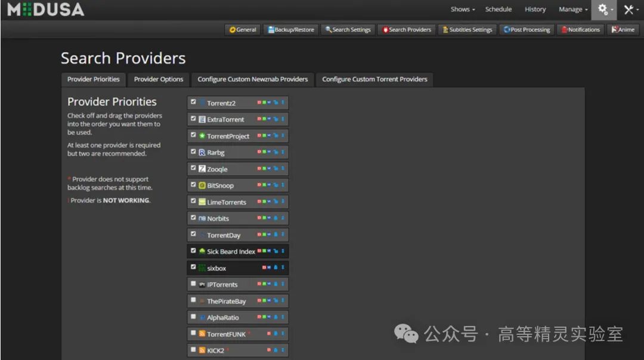The width and height of the screenshot is (644, 360).
Task: Uncheck the sixbox provider
Action: 193,267
